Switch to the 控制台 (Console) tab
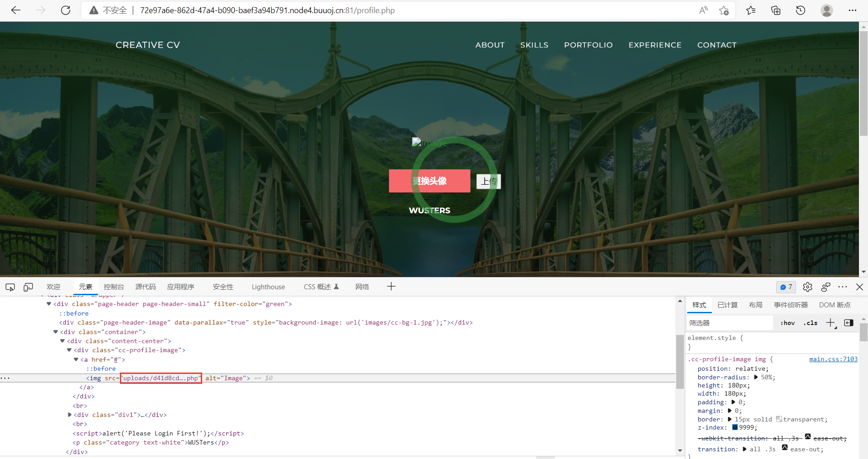868x459 pixels. click(114, 287)
